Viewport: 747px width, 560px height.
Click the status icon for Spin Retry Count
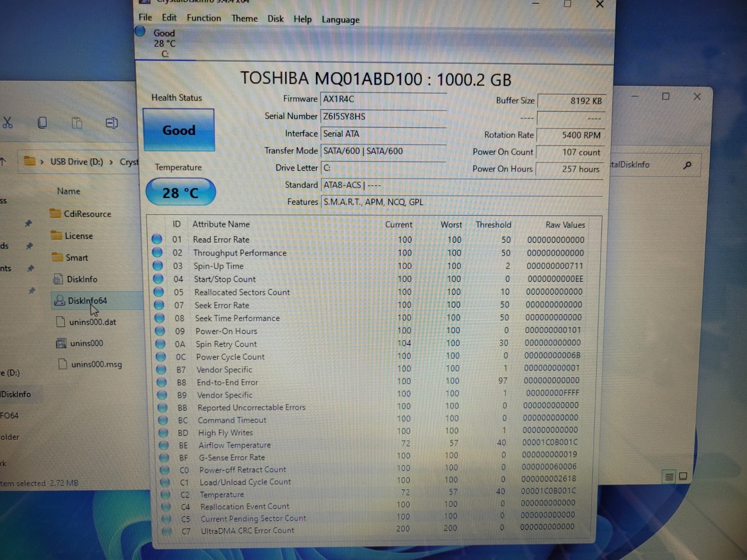click(x=161, y=344)
